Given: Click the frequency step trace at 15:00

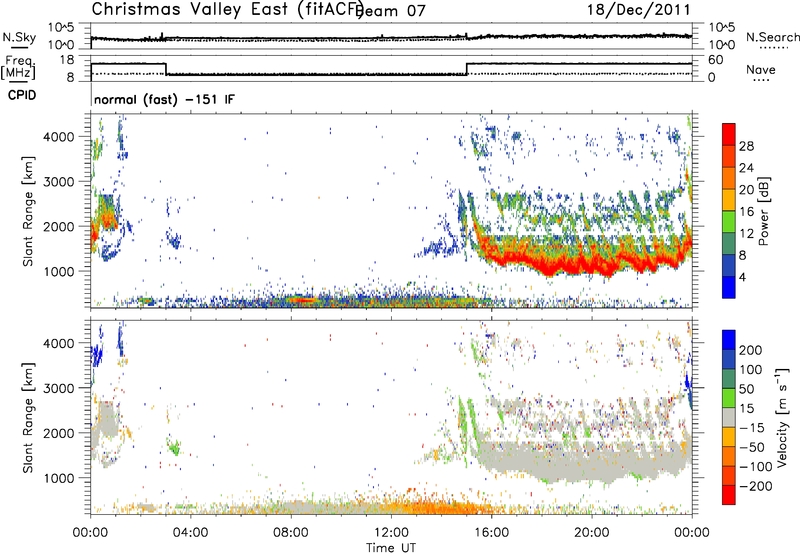Looking at the screenshot, I should click(x=467, y=69).
